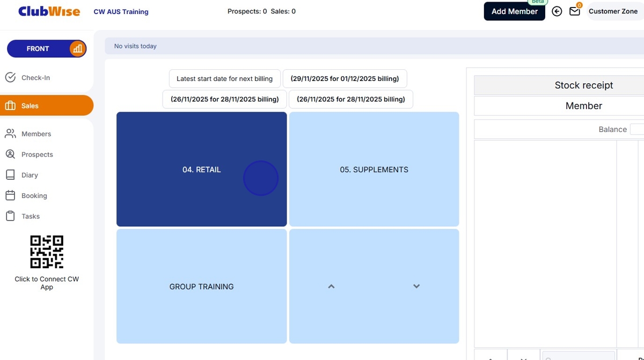Click the QR code to connect CW App

[x=47, y=252]
